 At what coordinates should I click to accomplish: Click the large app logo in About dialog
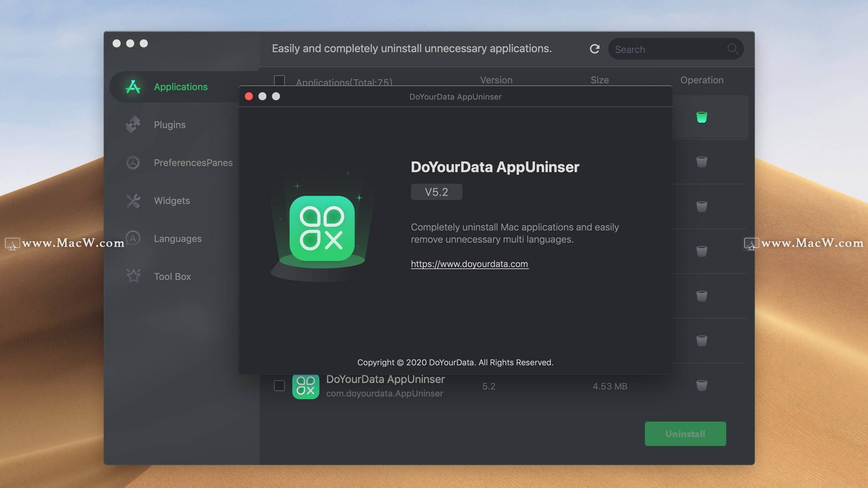[x=322, y=228]
